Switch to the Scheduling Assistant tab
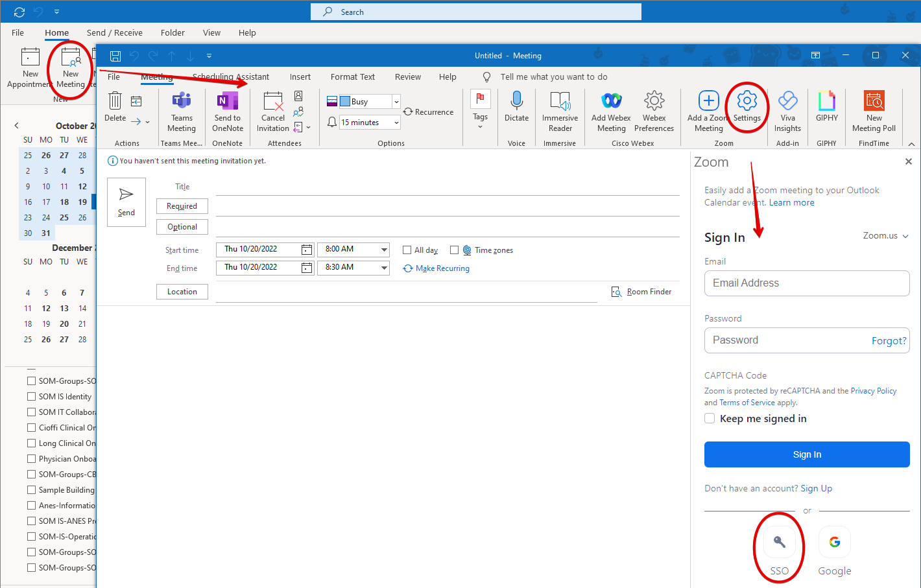 pos(231,77)
